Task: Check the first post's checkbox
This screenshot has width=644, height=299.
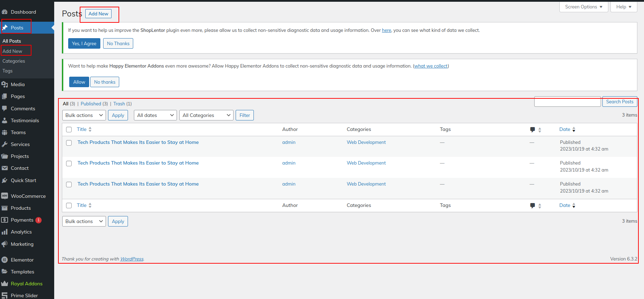Action: pos(69,143)
